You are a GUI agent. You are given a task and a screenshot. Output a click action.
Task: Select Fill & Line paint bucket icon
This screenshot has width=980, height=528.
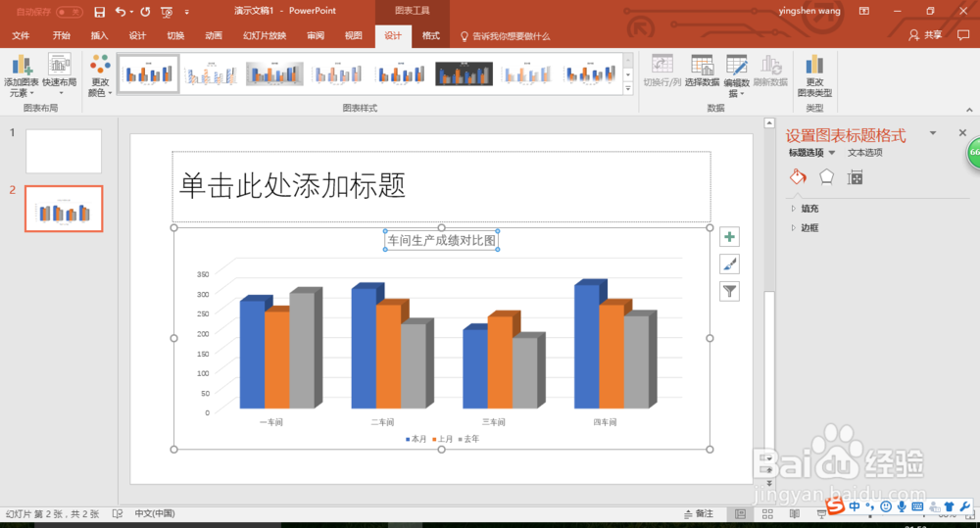click(798, 177)
